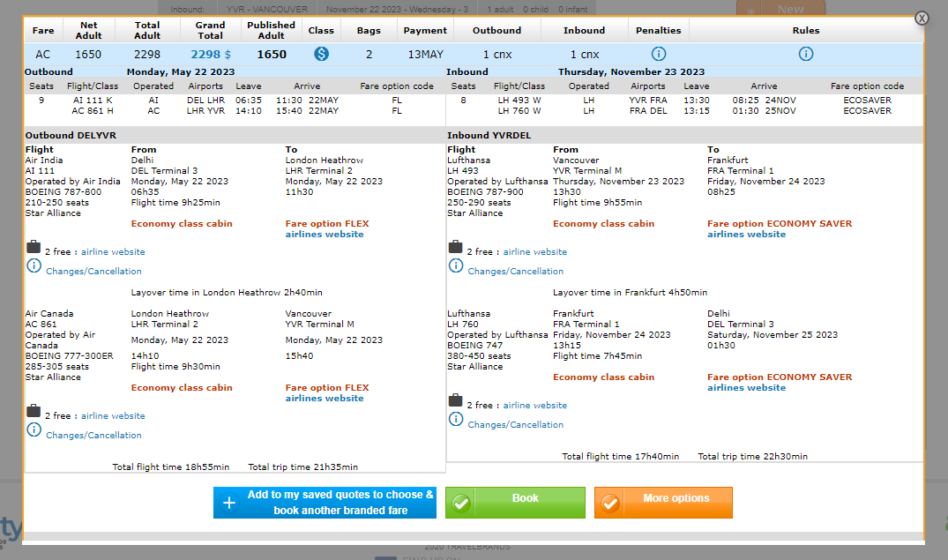Screen dimensions: 948x560
Task: Click info icon for AI 111 Changes/Cancellation
Action: [34, 265]
